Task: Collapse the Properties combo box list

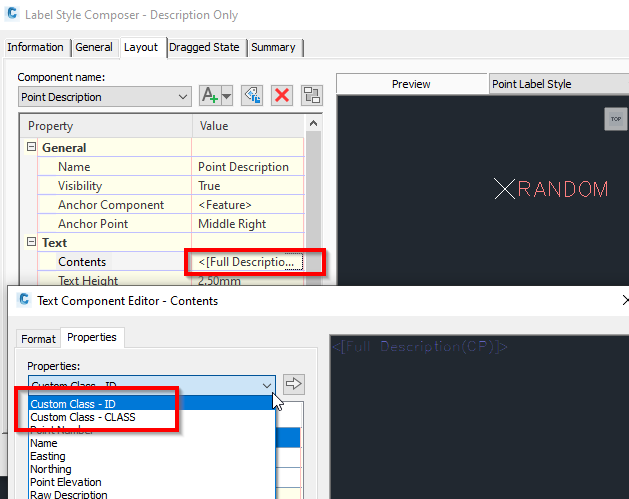Action: pyautogui.click(x=267, y=385)
